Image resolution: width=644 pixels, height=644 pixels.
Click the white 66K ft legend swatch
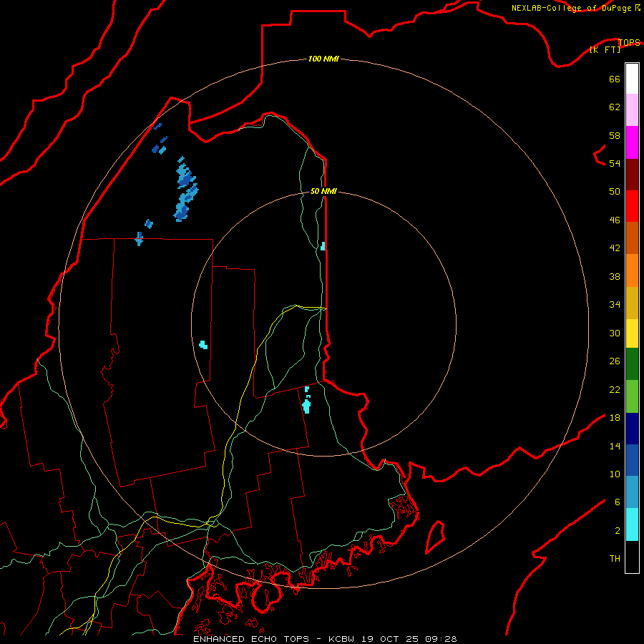pyautogui.click(x=632, y=79)
